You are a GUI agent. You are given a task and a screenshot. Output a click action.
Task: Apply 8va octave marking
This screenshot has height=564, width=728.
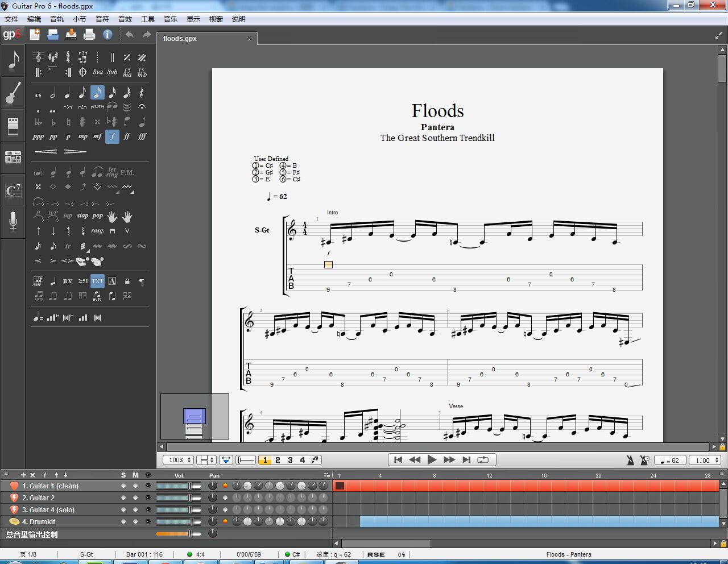(98, 72)
